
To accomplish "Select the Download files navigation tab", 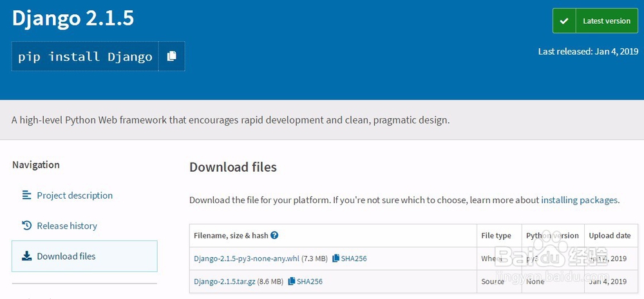I will tap(66, 256).
